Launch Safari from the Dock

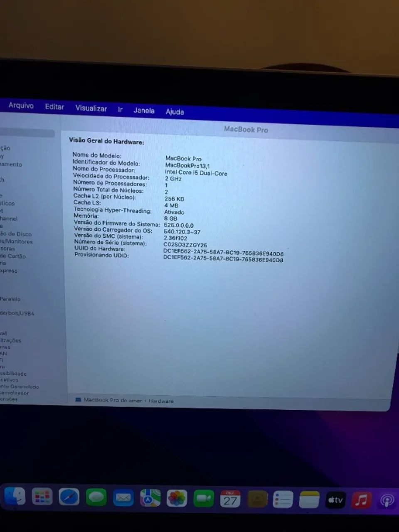[x=69, y=498]
